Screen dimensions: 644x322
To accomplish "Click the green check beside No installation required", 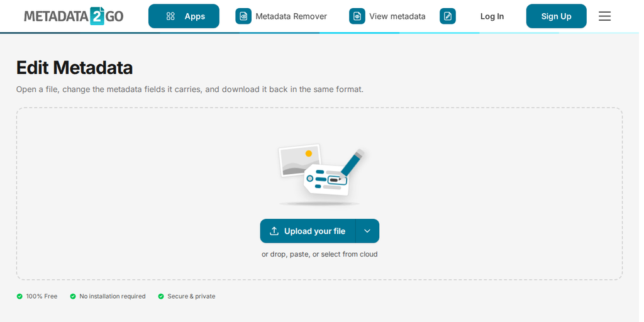I will 73,297.
